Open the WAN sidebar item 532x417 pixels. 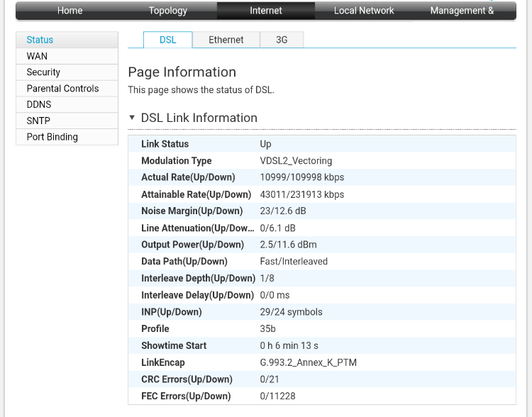pos(67,56)
